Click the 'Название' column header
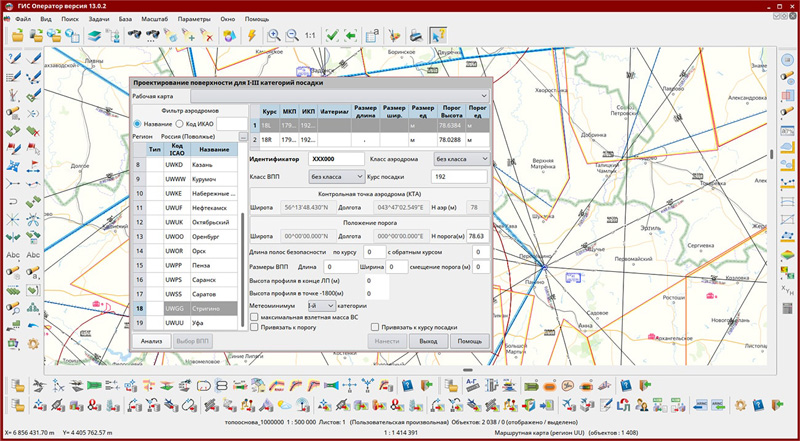This screenshot has width=800, height=441. tap(213, 149)
